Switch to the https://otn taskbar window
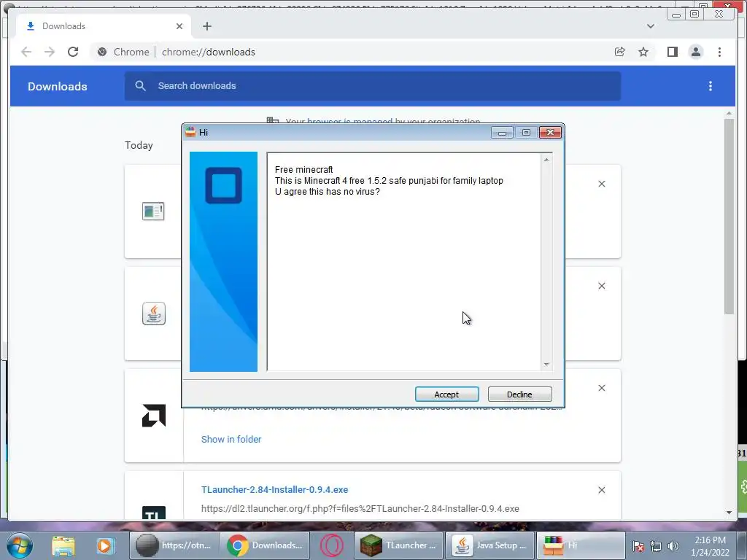747x560 pixels. (174, 545)
